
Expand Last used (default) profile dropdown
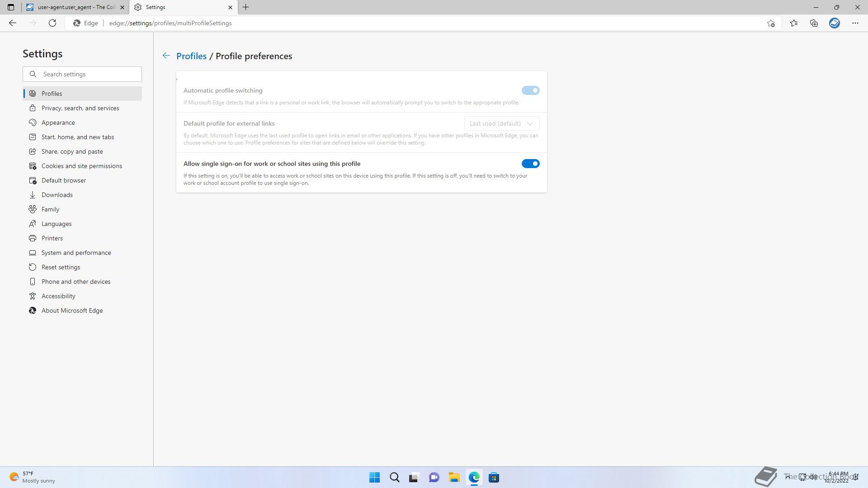coord(502,123)
